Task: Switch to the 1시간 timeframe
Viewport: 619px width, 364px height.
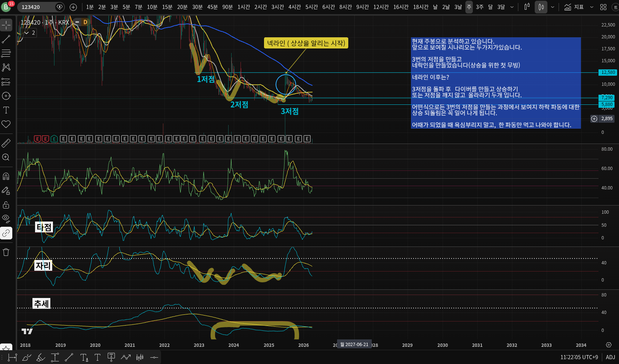Action: (243, 7)
